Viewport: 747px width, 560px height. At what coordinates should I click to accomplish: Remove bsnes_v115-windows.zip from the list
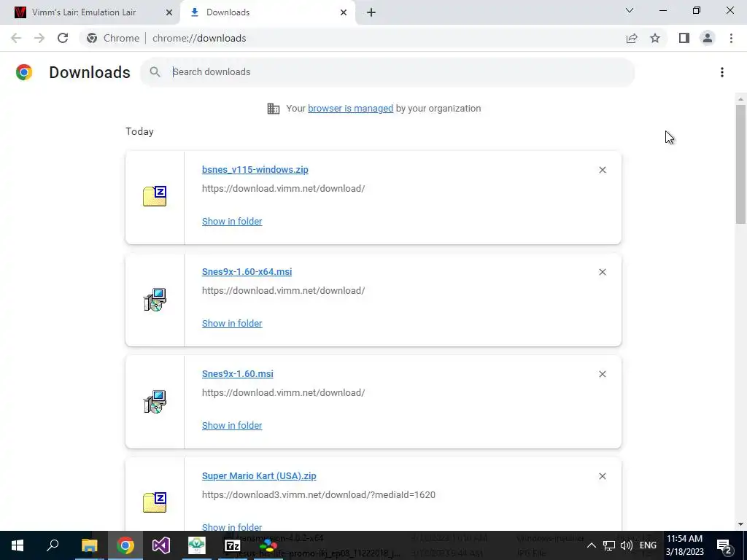(x=603, y=170)
